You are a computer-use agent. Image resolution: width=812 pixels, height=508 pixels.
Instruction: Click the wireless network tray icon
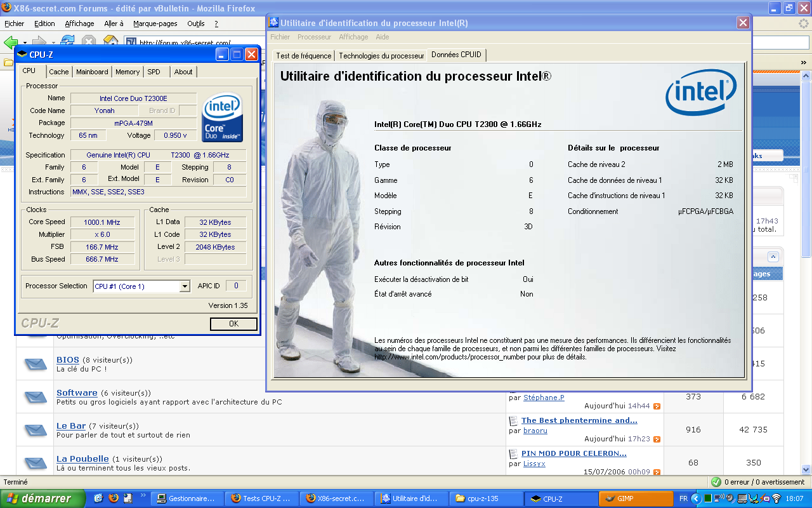click(x=776, y=498)
